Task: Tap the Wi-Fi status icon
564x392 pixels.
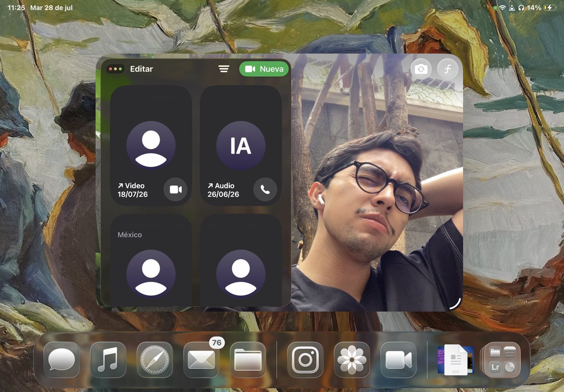Action: (502, 8)
